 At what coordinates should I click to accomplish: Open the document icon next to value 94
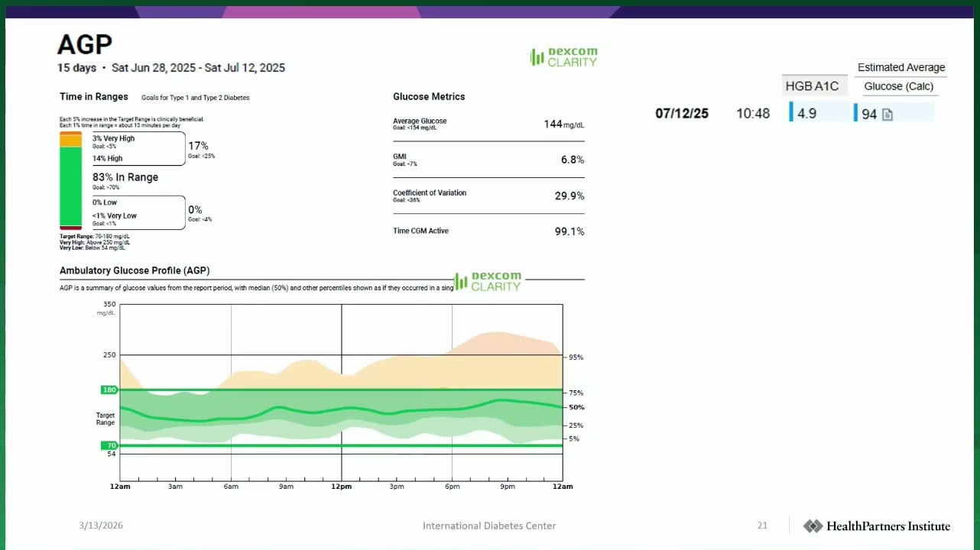[888, 115]
